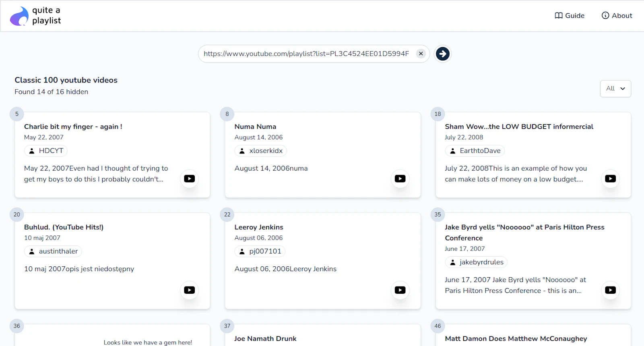The image size is (644, 346).
Task: Click 'Looks like we have a gem here!' text
Action: [x=148, y=342]
